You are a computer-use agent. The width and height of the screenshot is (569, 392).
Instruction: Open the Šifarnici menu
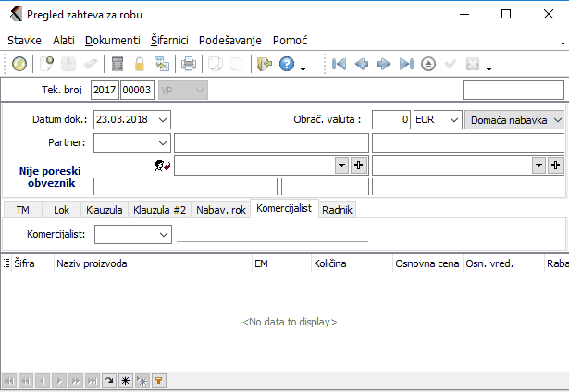click(x=168, y=41)
